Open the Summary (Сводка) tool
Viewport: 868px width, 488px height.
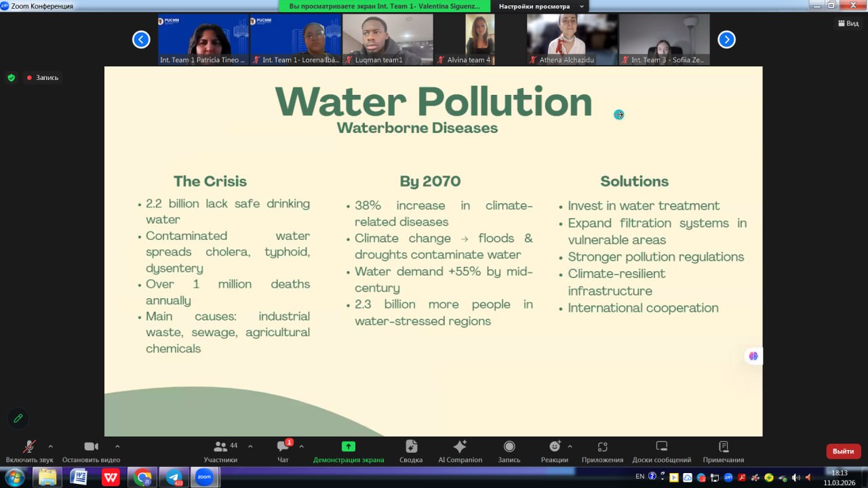[411, 451]
